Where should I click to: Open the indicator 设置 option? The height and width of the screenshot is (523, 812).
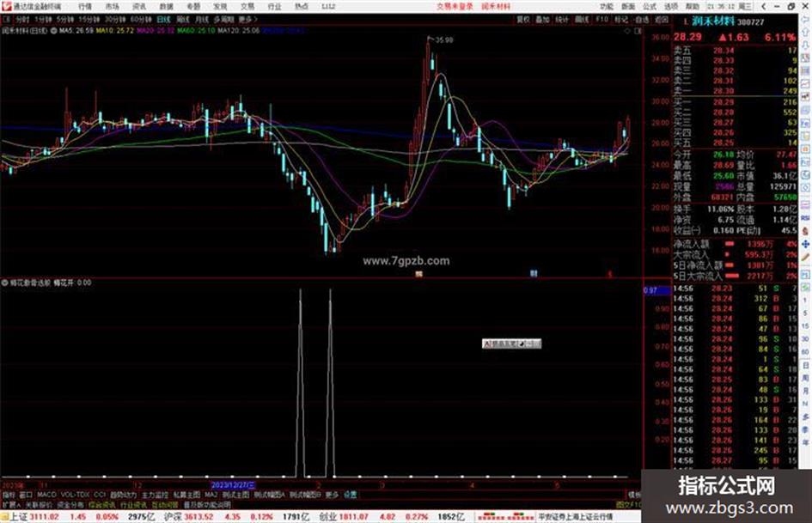(x=350, y=495)
